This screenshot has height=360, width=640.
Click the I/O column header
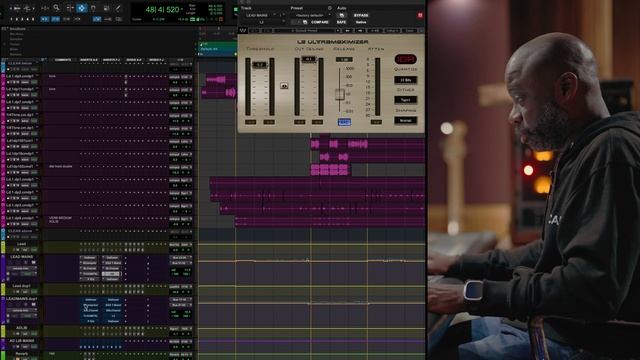click(x=180, y=60)
